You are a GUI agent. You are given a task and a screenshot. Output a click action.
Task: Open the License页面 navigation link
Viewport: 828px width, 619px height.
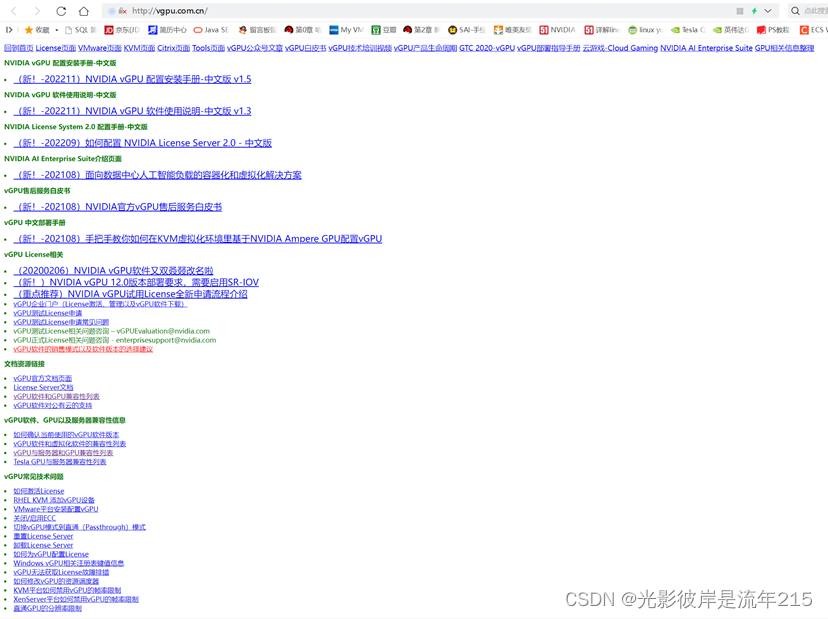pyautogui.click(x=55, y=48)
